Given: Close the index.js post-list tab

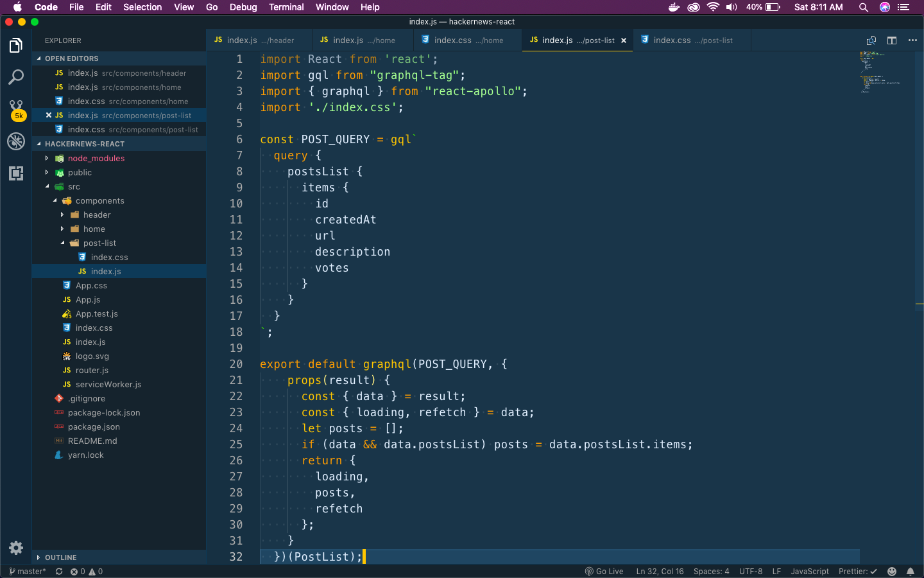Looking at the screenshot, I should pos(624,40).
